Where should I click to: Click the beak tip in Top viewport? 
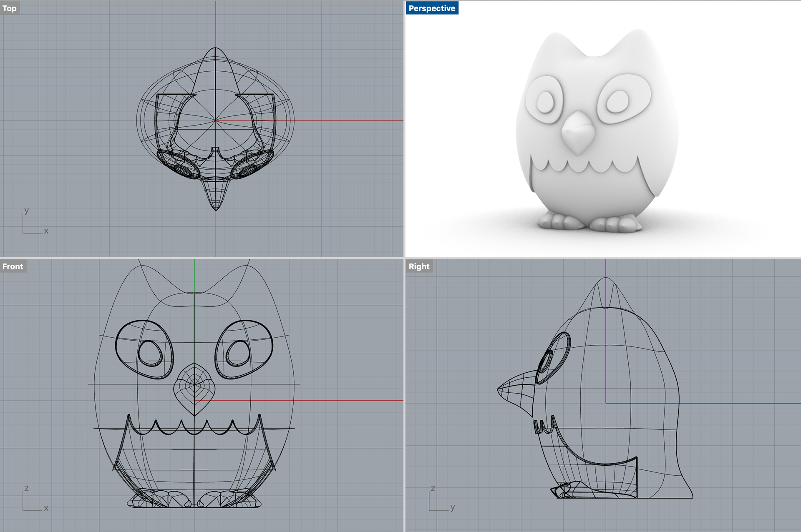click(216, 208)
